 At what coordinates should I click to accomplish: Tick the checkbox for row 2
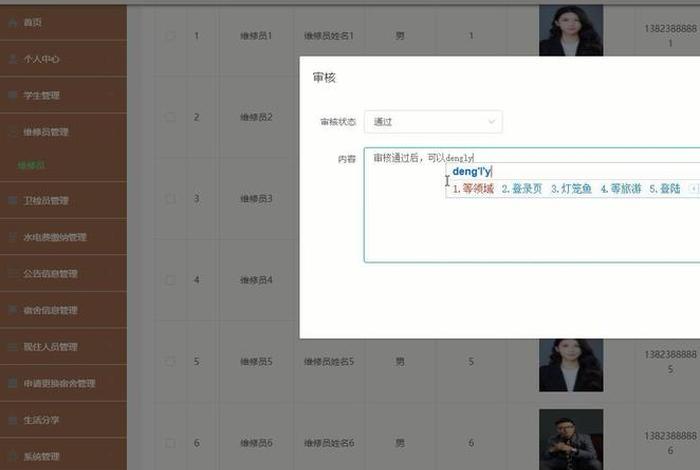[170, 117]
